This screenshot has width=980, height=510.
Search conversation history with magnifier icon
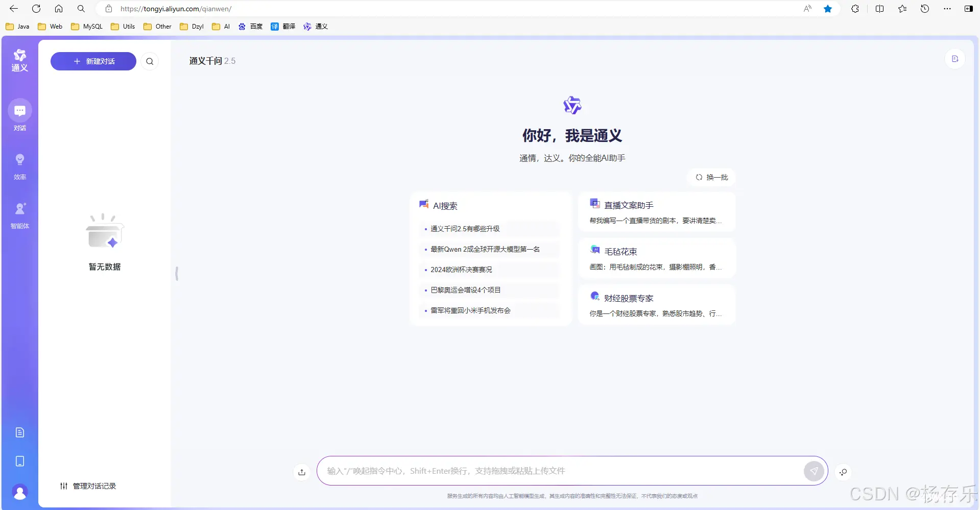point(150,61)
